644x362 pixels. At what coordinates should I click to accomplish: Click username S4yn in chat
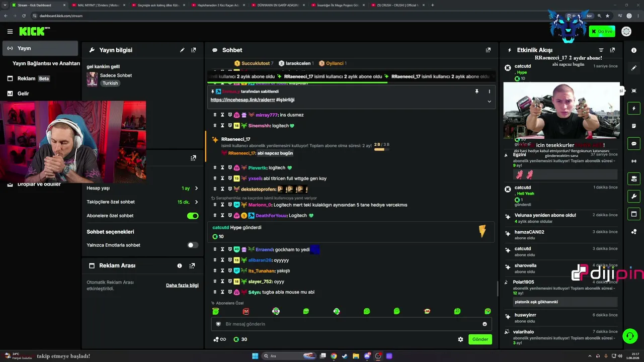pos(255,292)
